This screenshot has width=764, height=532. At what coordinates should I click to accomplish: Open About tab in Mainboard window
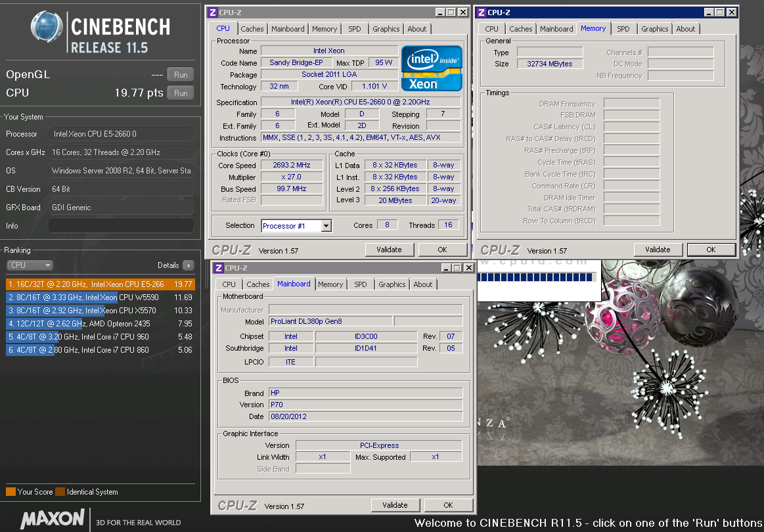423,284
